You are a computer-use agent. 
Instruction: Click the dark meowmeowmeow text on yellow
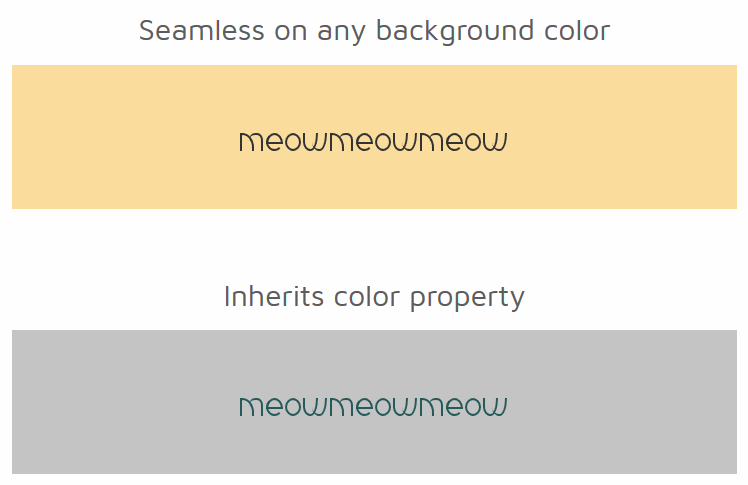(x=373, y=142)
